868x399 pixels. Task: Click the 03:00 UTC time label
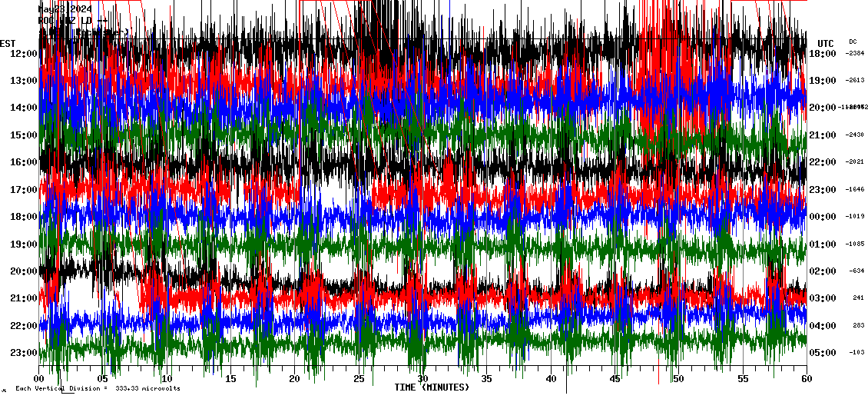823,298
